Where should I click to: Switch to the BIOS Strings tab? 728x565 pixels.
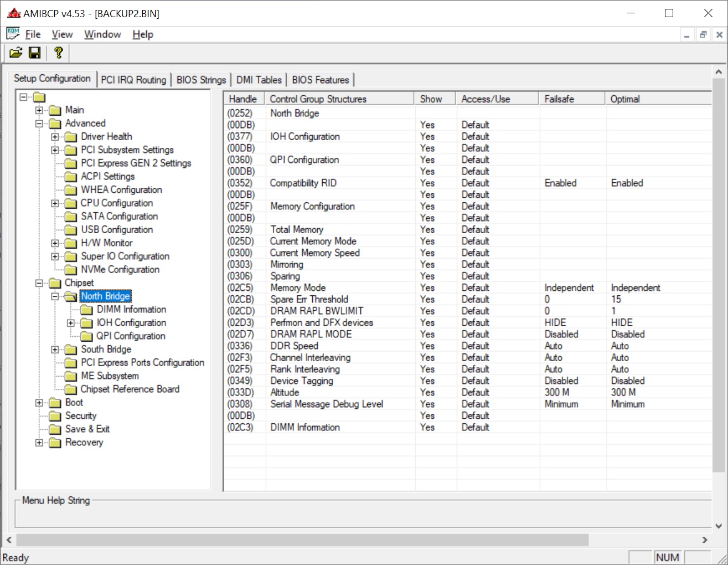coord(201,80)
